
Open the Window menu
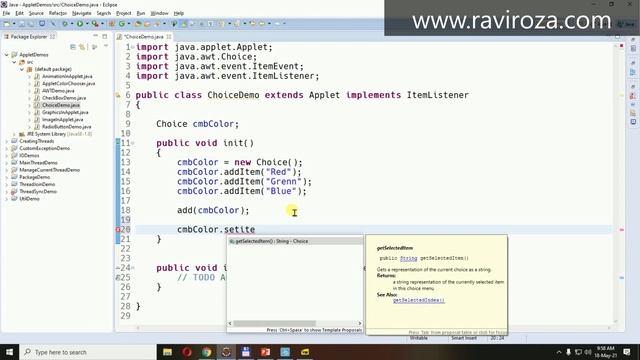point(159,13)
